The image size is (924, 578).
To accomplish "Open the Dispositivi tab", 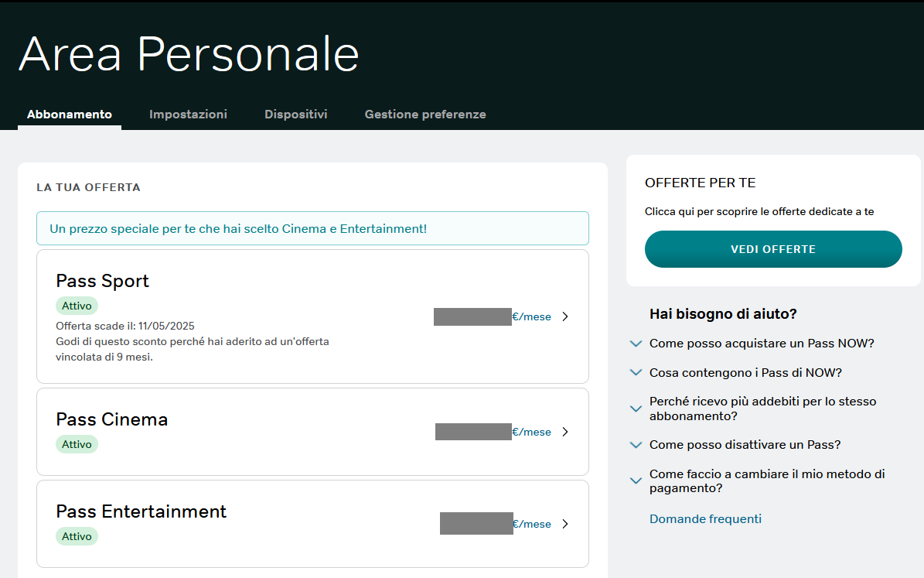I will tap(296, 115).
